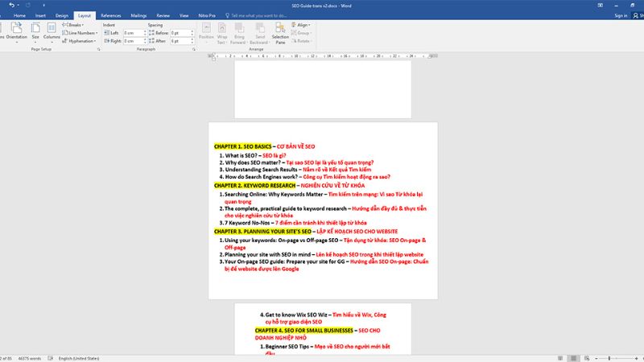The height and width of the screenshot is (362, 644).
Task: Open the Paragraph dialog launcher
Action: (x=194, y=49)
